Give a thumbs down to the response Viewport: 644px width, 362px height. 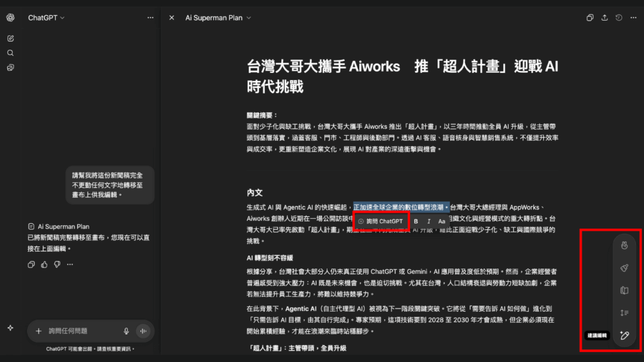point(57,265)
